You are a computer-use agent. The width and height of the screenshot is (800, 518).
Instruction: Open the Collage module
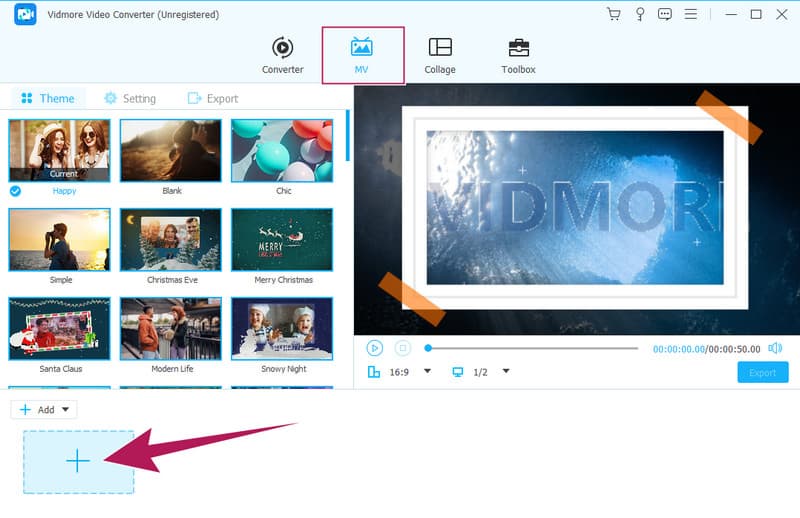(440, 55)
